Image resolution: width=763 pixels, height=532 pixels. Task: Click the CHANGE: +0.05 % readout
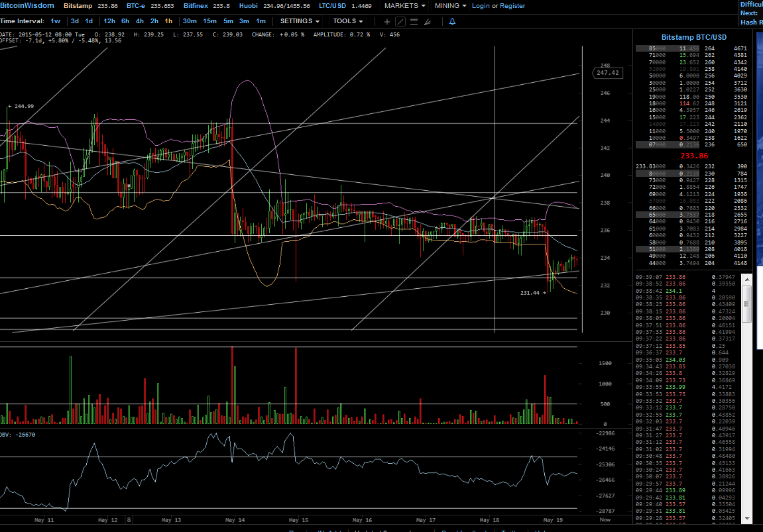(x=278, y=34)
